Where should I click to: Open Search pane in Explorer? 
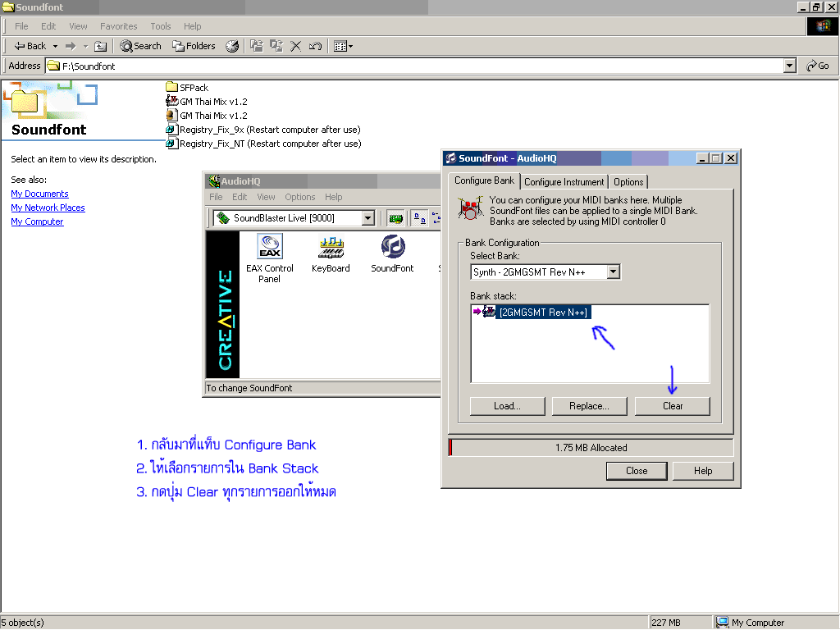tap(140, 46)
